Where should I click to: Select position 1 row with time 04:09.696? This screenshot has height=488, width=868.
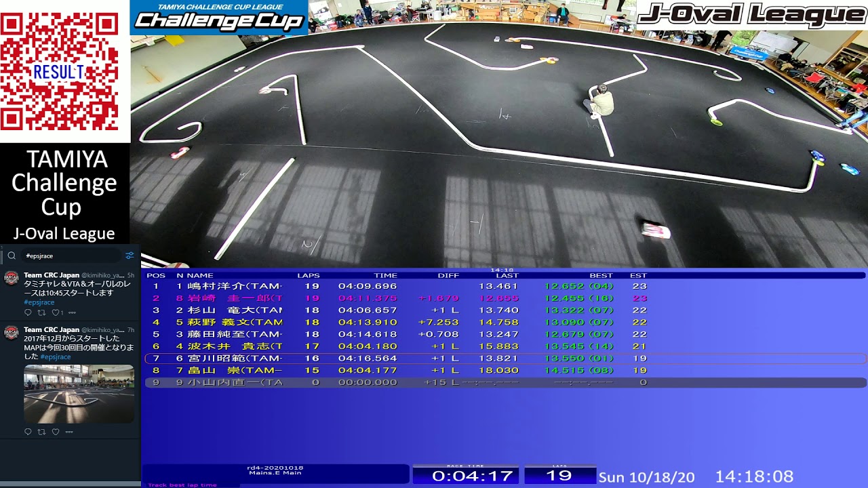click(x=505, y=286)
